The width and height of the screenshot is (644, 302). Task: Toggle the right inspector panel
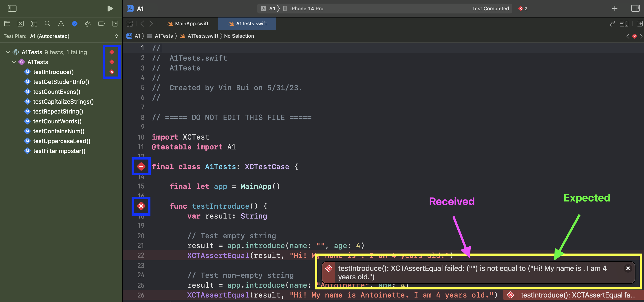click(635, 9)
